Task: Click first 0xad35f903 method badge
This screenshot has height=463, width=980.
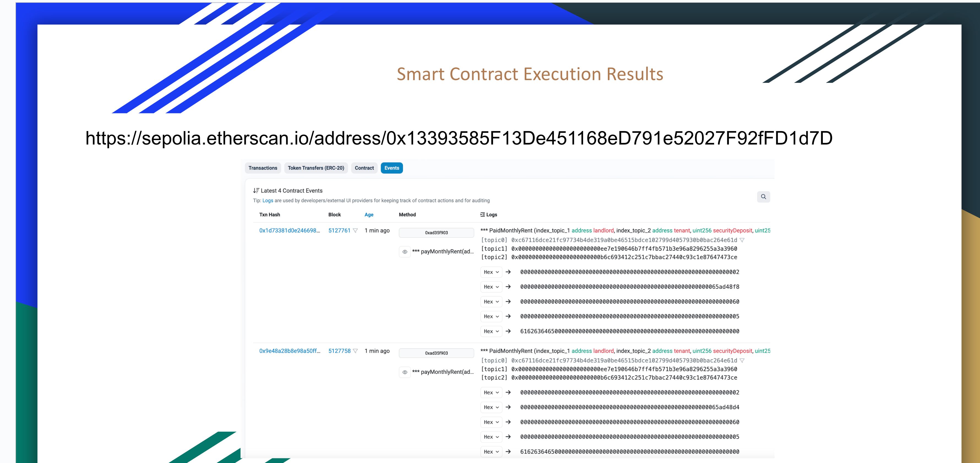Action: (x=436, y=232)
